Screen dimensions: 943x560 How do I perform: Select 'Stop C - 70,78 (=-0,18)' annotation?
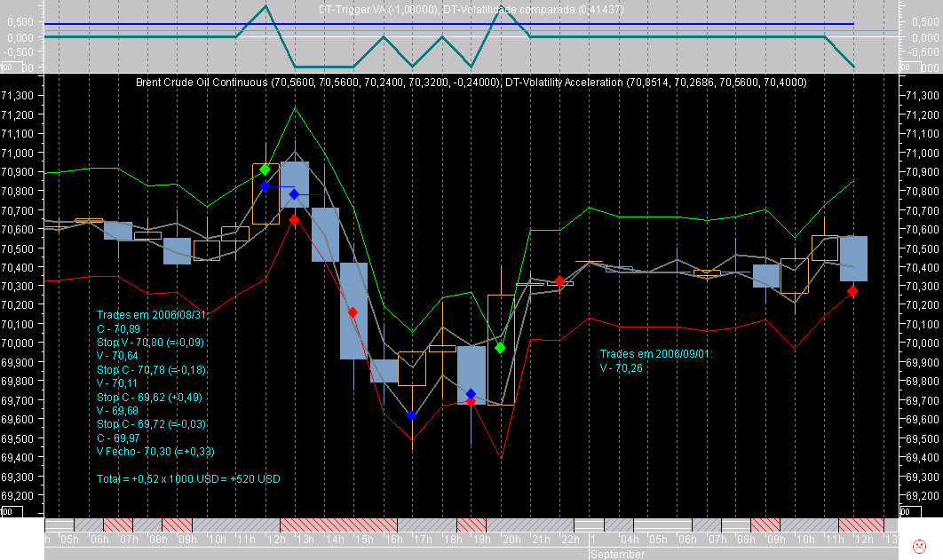pos(152,369)
